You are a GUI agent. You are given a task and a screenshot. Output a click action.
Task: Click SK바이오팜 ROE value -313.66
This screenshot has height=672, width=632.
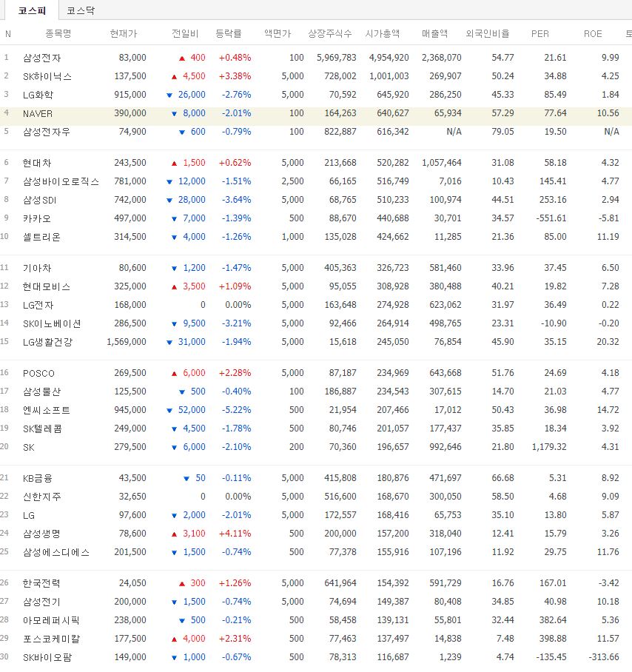tap(604, 657)
